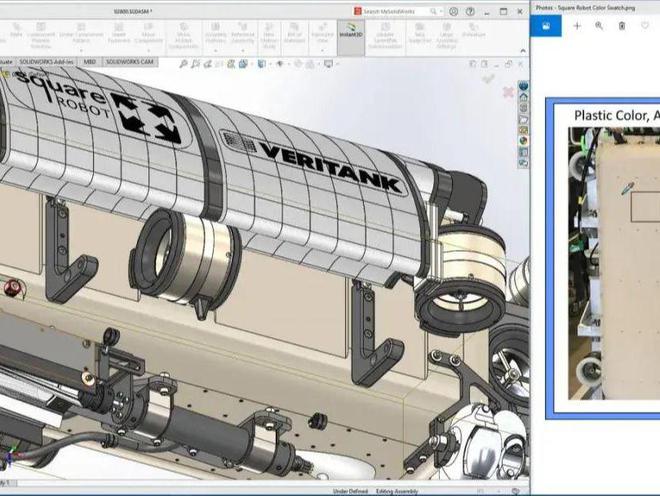
Task: Open the Hide/Show Items icon
Action: coord(279,64)
